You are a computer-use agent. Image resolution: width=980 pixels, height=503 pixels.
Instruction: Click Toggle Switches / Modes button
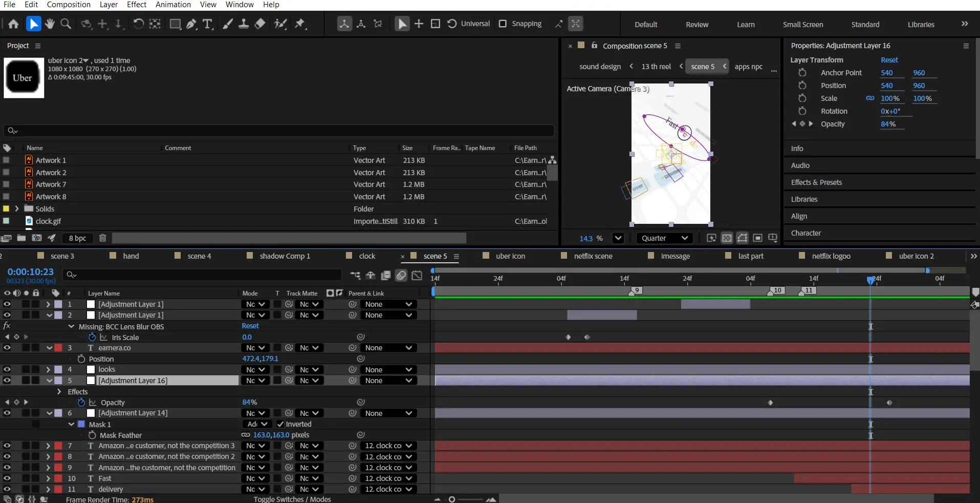coord(292,499)
